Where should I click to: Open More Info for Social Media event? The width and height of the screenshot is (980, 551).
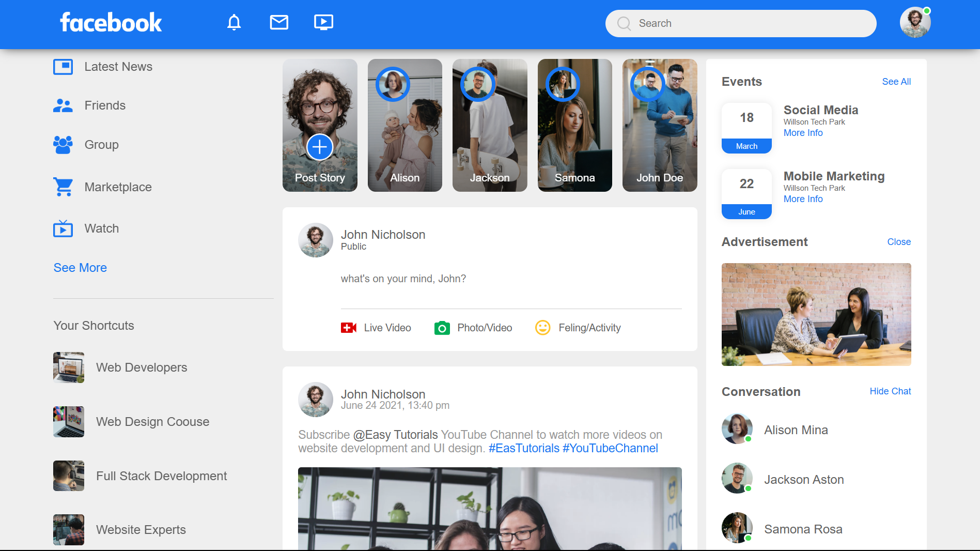coord(803,133)
